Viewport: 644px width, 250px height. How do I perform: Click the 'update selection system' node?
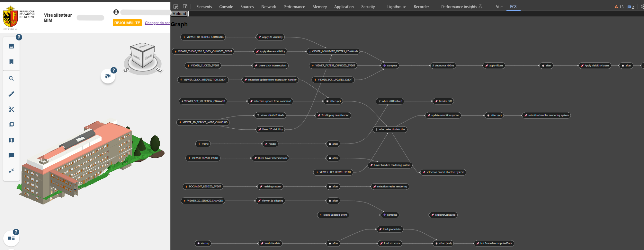443,115
